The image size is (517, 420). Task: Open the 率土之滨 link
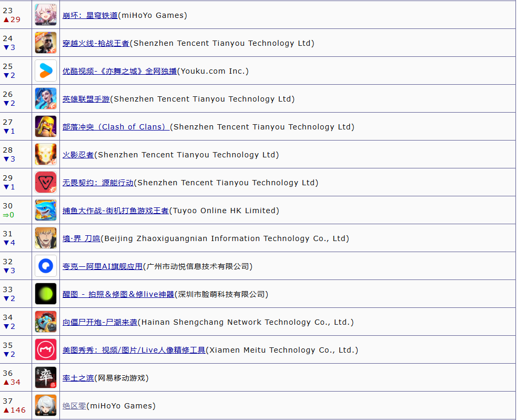point(78,378)
